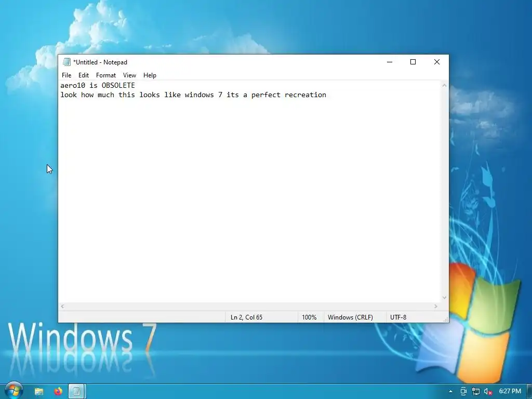Screen dimensions: 532x399
Task: Click the Show desktop strip on the taskbar
Action: [529, 391]
